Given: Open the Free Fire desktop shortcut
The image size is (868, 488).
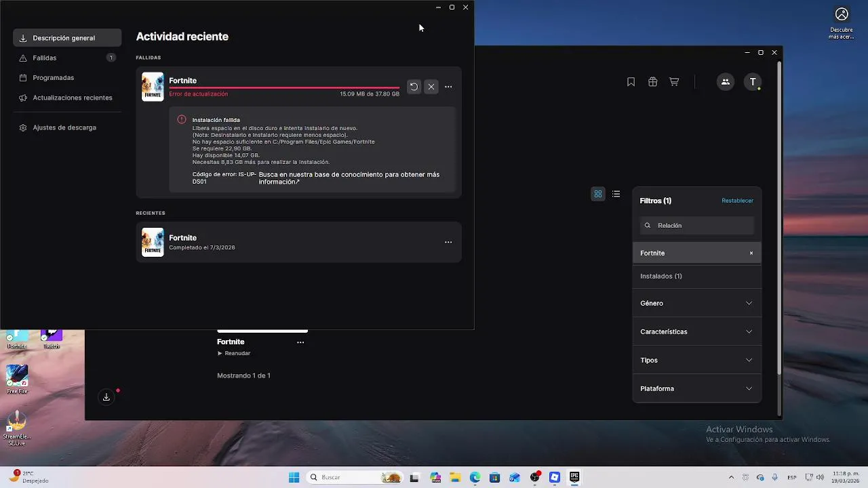Looking at the screenshot, I should coord(17,379).
